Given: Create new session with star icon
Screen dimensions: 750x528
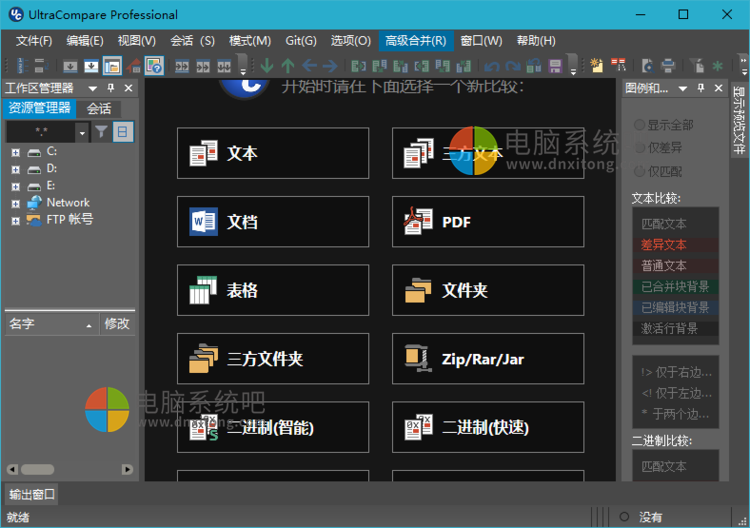Looking at the screenshot, I should pos(596,66).
